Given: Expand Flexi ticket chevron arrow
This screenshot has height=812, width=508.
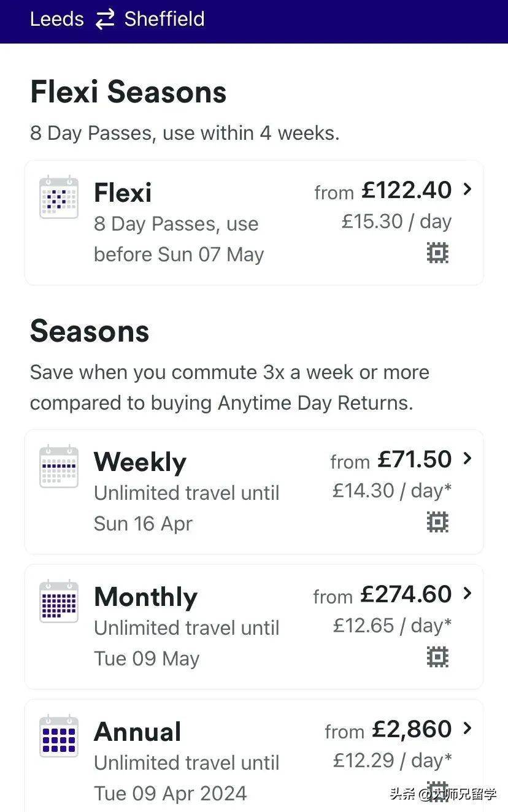Looking at the screenshot, I should point(468,190).
